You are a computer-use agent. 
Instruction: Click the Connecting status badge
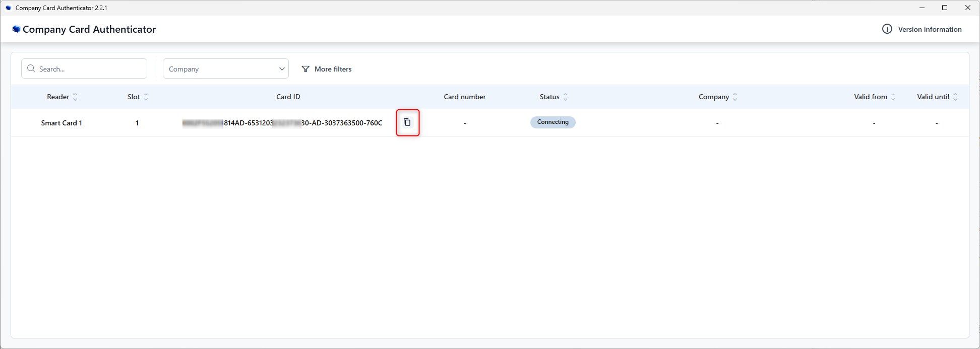pyautogui.click(x=553, y=122)
